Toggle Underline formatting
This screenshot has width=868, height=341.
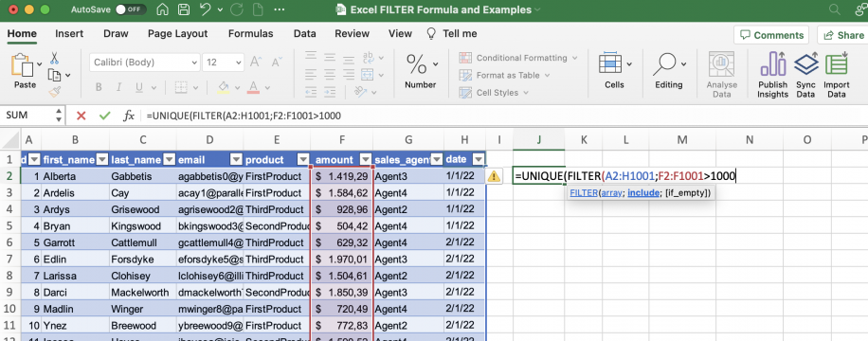pyautogui.click(x=138, y=87)
